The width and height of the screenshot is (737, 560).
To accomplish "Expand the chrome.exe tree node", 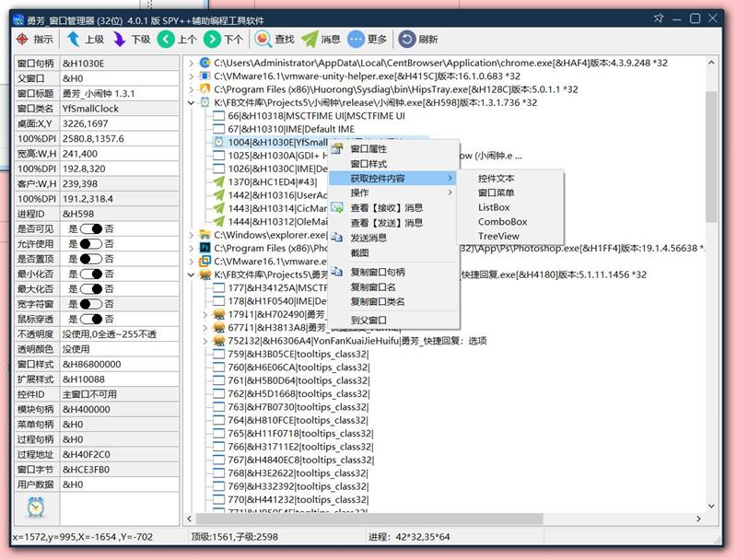I will [x=191, y=64].
